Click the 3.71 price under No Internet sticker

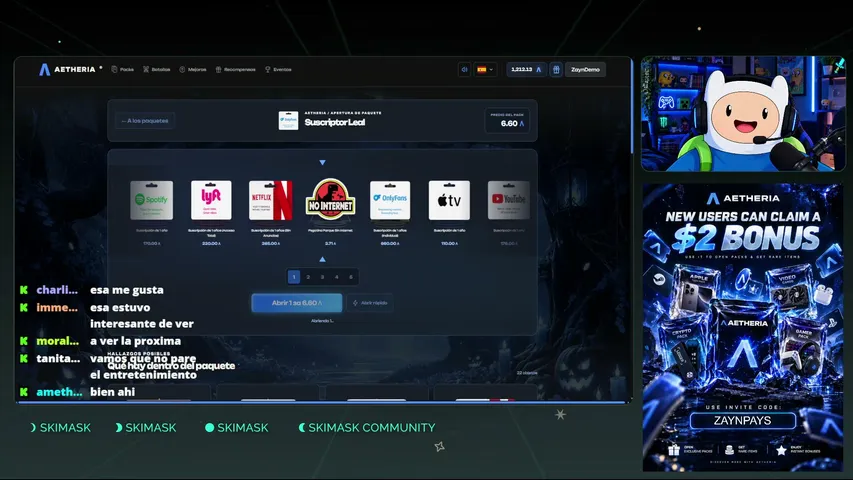pos(330,243)
